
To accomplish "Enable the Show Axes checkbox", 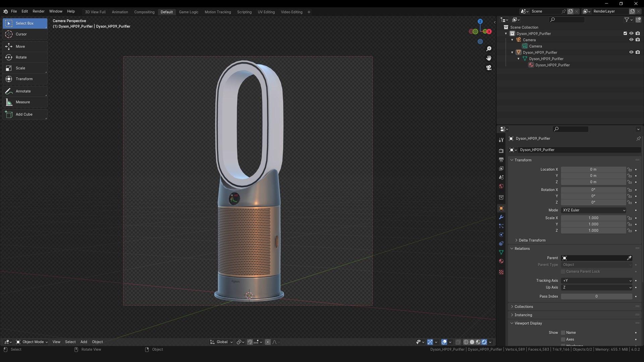I will point(563,340).
